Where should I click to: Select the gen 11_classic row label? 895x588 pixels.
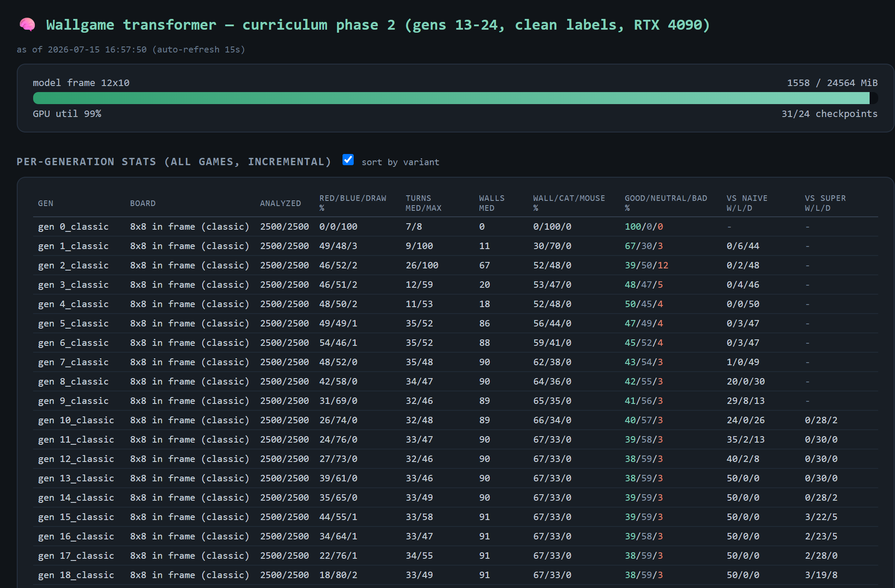pyautogui.click(x=76, y=440)
